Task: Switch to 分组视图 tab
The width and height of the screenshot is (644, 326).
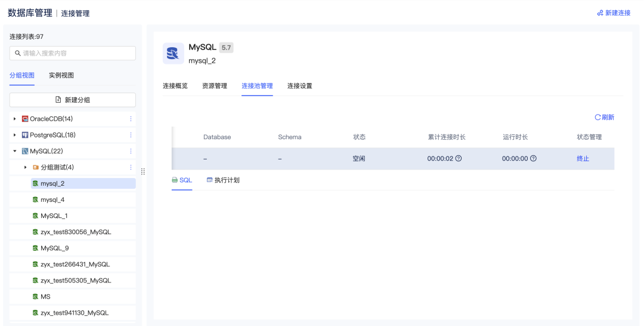Action: pyautogui.click(x=22, y=75)
